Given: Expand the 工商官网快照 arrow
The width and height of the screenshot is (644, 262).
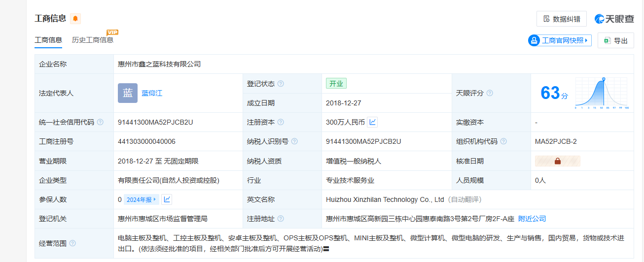Looking at the screenshot, I should [586, 40].
